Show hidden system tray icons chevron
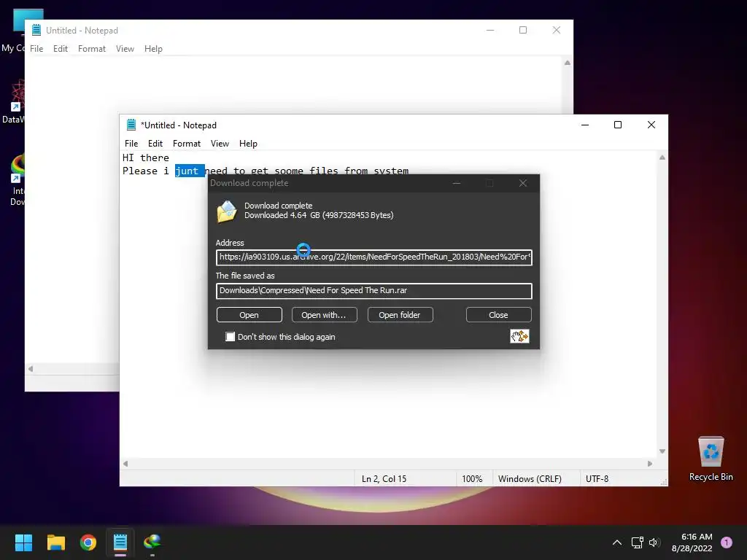747x560 pixels. click(x=617, y=542)
